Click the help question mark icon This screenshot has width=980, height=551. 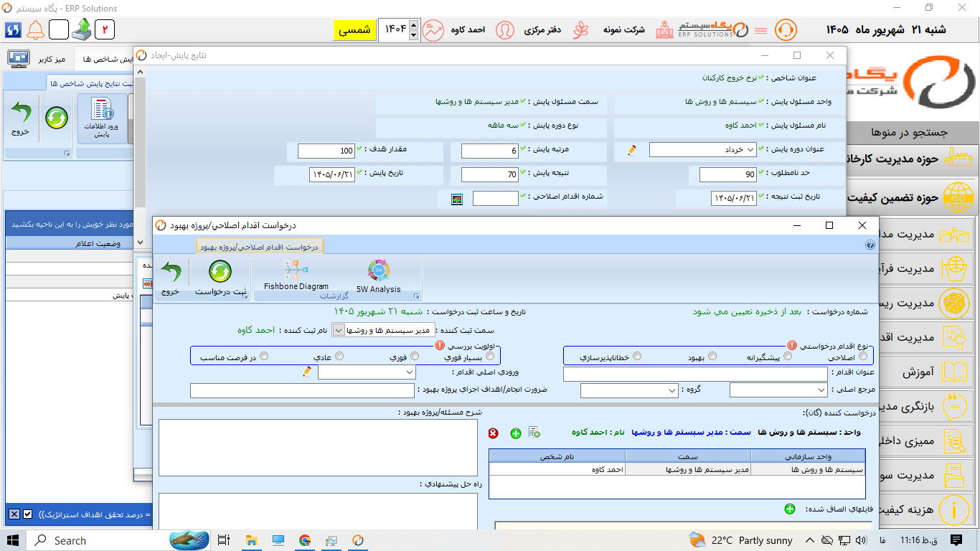pyautogui.click(x=870, y=245)
